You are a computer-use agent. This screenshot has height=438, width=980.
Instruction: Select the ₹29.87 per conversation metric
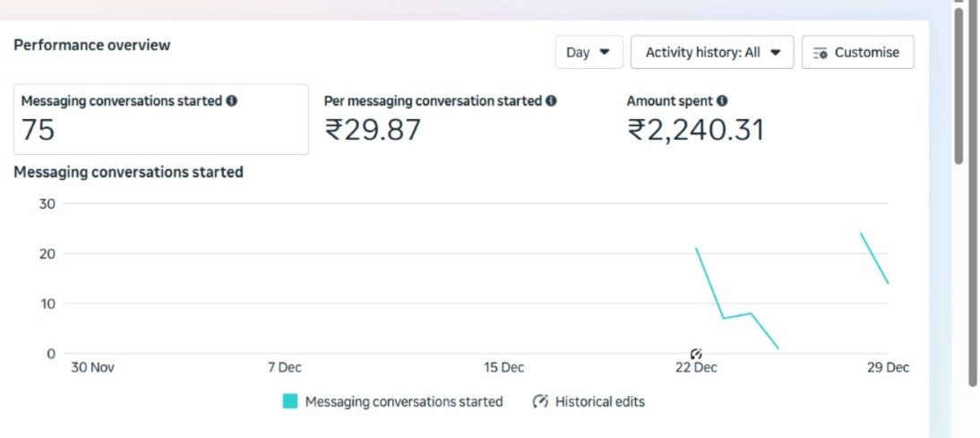coord(373,131)
